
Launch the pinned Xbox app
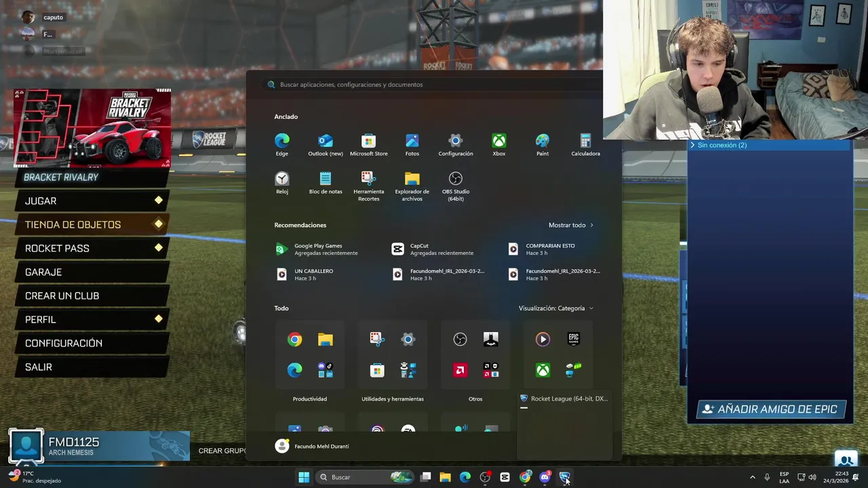(x=499, y=145)
